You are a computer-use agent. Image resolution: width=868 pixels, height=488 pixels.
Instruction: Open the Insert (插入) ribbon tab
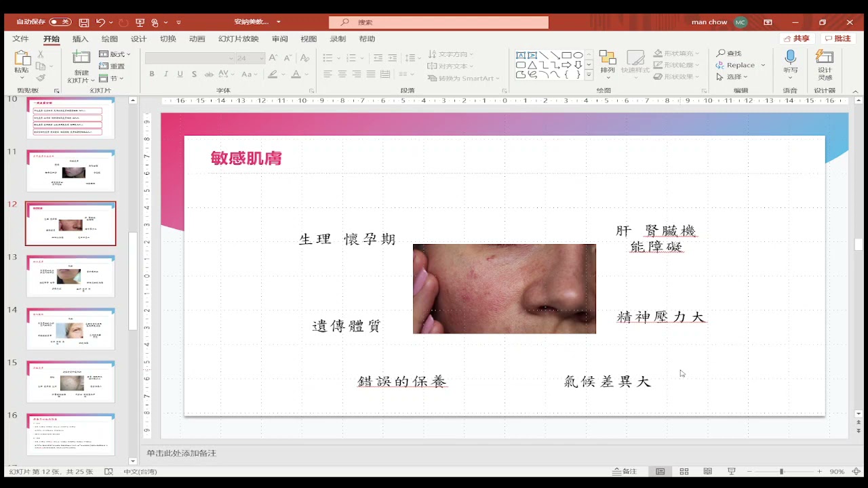(80, 39)
